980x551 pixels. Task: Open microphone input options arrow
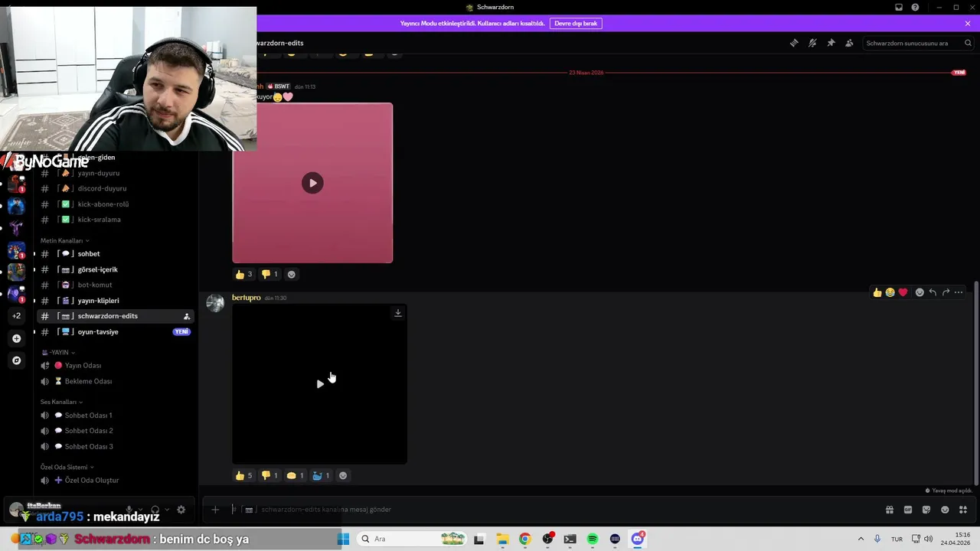(x=140, y=510)
